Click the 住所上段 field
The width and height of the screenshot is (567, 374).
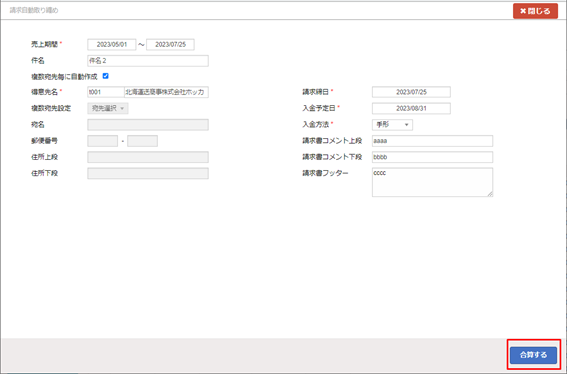(148, 157)
